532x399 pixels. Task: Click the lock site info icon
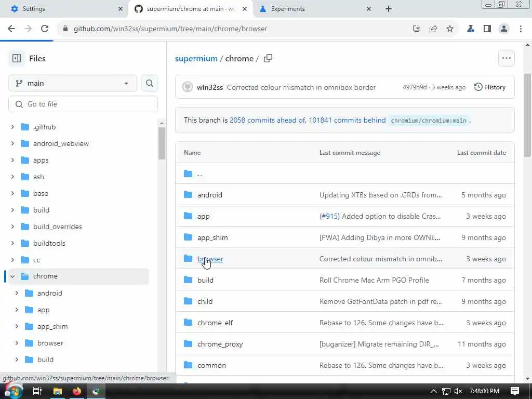[x=65, y=29]
